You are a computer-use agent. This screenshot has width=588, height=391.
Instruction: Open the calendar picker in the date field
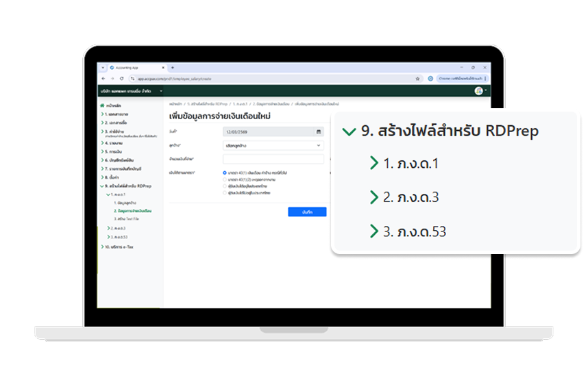[x=319, y=132]
